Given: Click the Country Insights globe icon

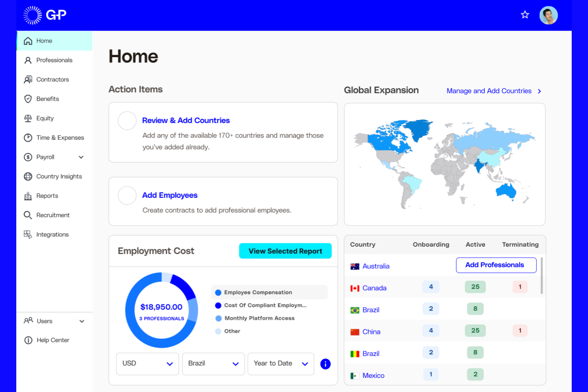Looking at the screenshot, I should (x=28, y=176).
